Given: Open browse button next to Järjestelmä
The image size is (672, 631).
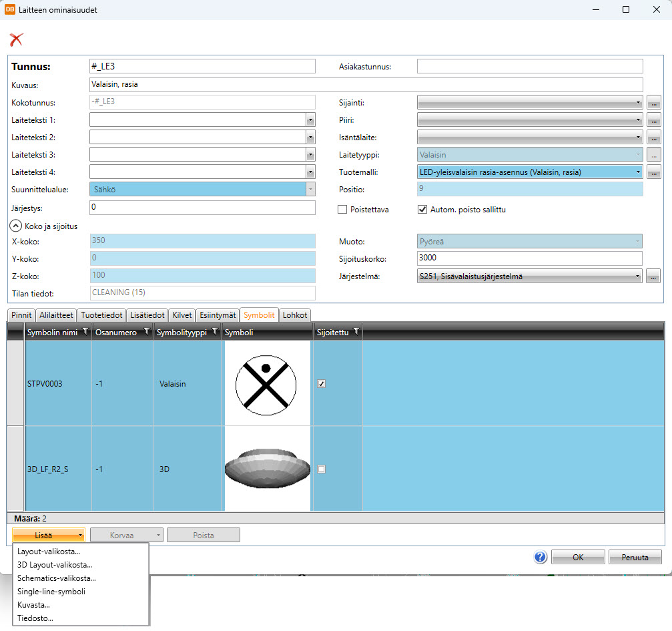Looking at the screenshot, I should tap(653, 276).
